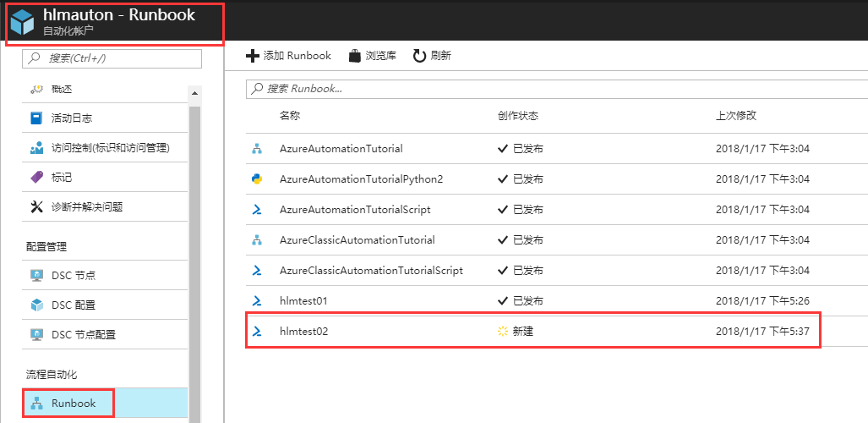Click the sidebar 搜索(Ctrl+/) search field

pyautogui.click(x=112, y=58)
